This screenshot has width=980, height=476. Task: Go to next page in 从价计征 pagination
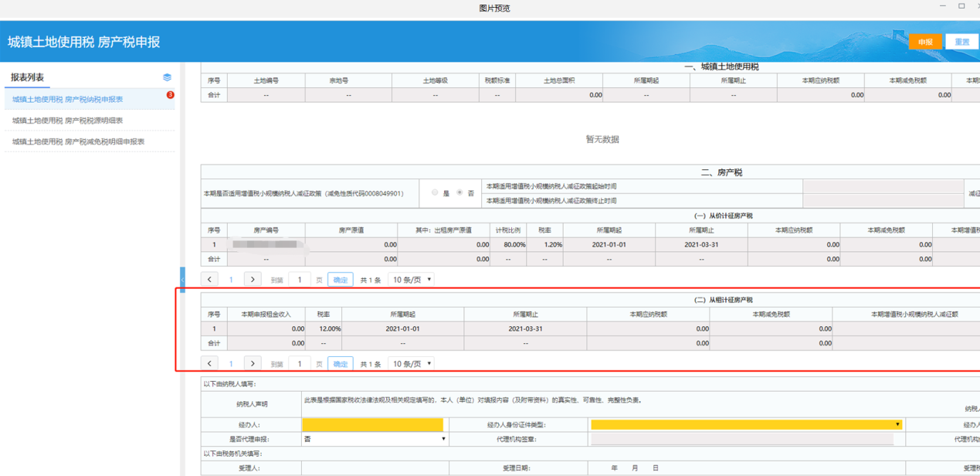point(253,280)
